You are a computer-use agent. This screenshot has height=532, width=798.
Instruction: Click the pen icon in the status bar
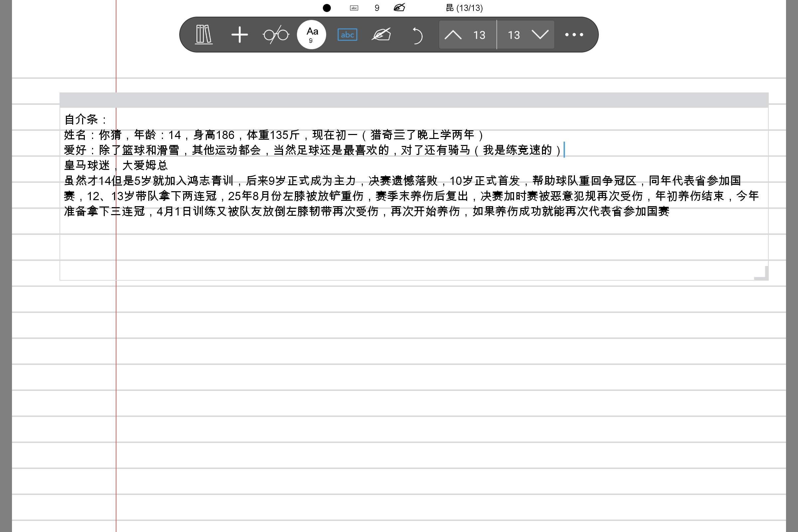click(399, 7)
